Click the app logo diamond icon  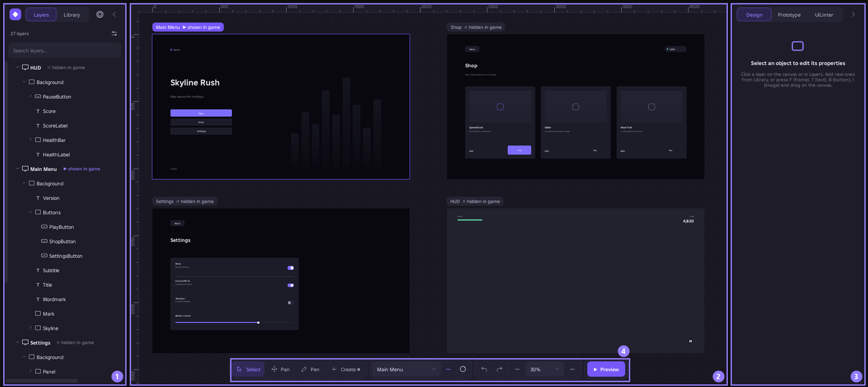pyautogui.click(x=15, y=15)
